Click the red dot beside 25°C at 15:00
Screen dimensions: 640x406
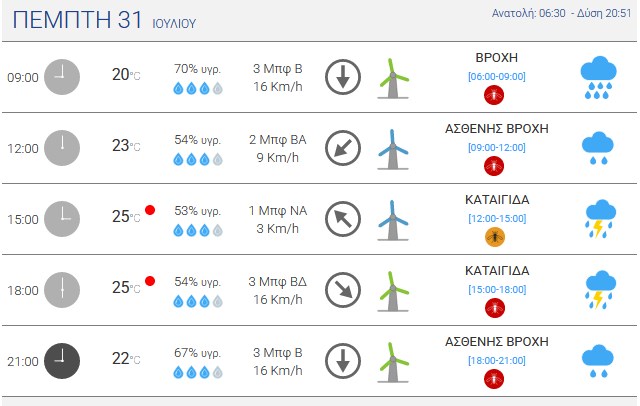pyautogui.click(x=150, y=210)
